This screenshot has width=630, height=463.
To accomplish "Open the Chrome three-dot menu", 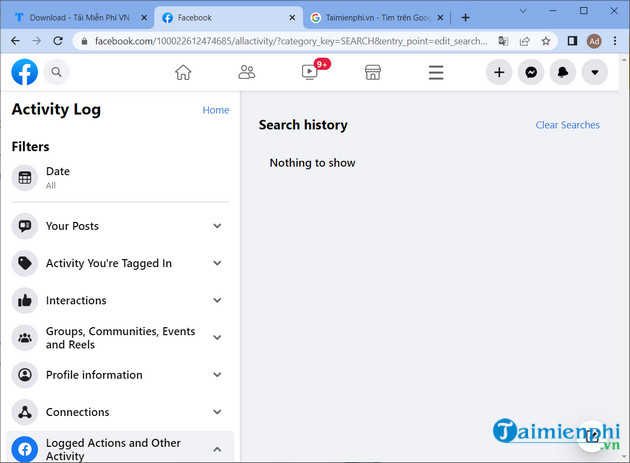I will (x=615, y=41).
